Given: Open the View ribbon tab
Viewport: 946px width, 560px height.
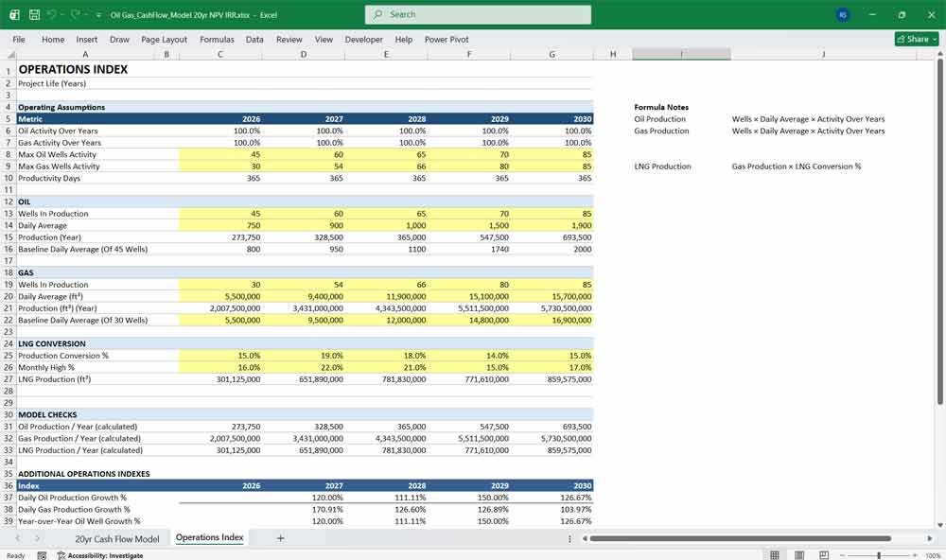Looking at the screenshot, I should pos(324,39).
